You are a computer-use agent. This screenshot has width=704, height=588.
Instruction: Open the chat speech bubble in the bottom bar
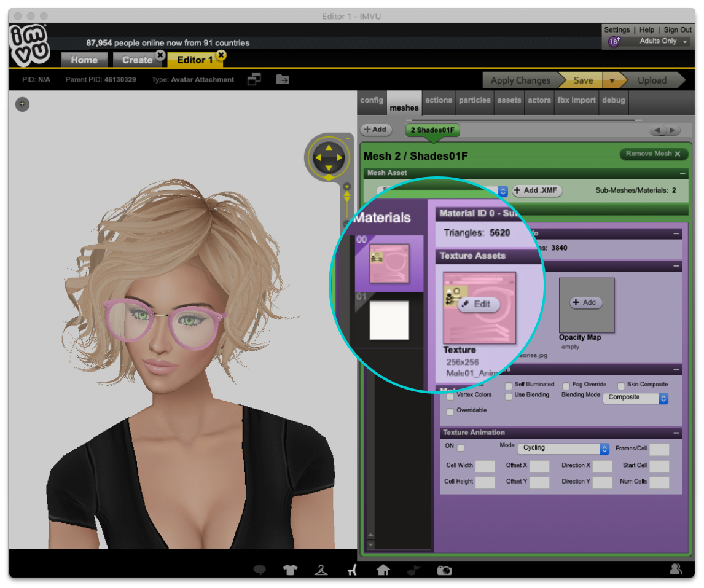[259, 570]
